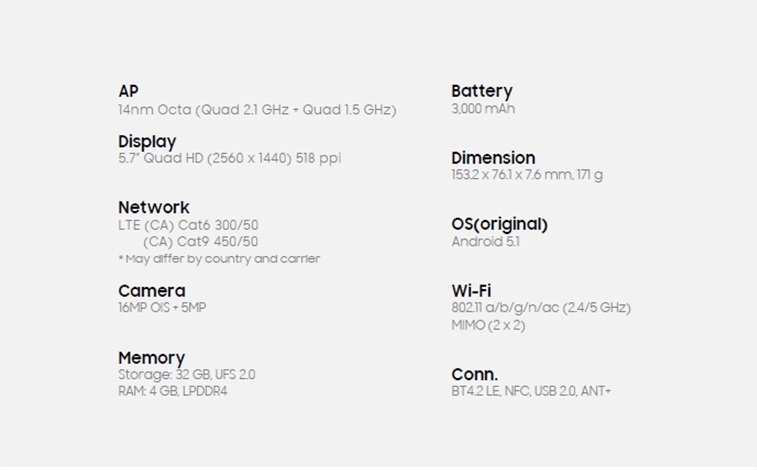Select the Storage 32 GB UFS 2.0 line

click(187, 375)
